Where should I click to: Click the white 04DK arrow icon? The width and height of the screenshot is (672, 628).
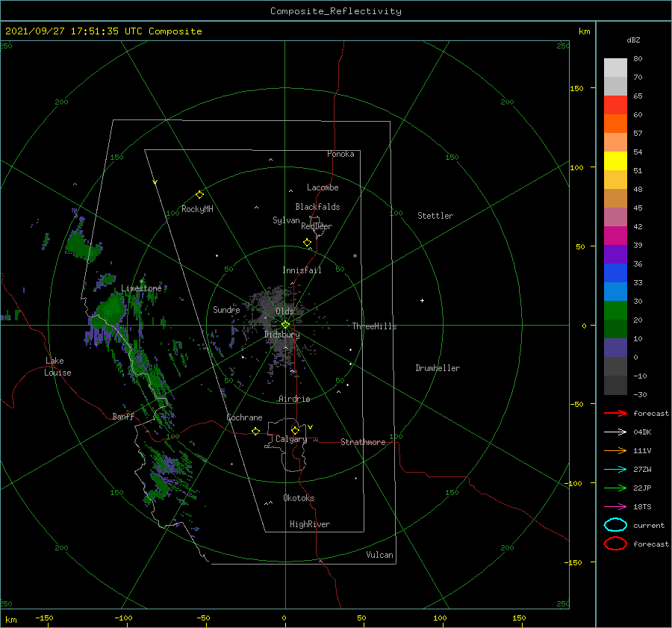coord(615,432)
